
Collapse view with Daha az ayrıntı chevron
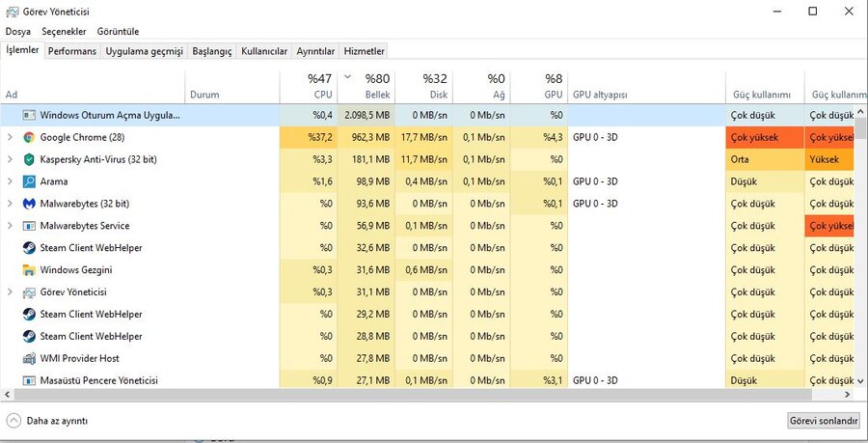pyautogui.click(x=14, y=421)
